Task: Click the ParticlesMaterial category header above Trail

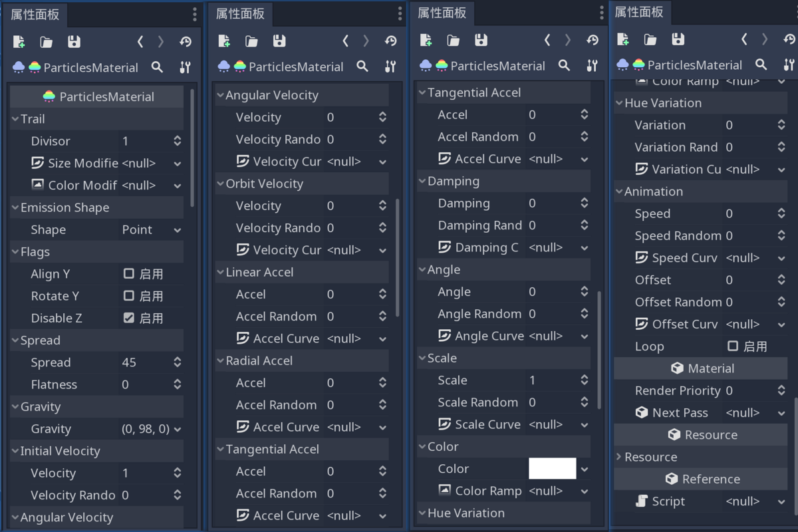Action: click(x=97, y=96)
